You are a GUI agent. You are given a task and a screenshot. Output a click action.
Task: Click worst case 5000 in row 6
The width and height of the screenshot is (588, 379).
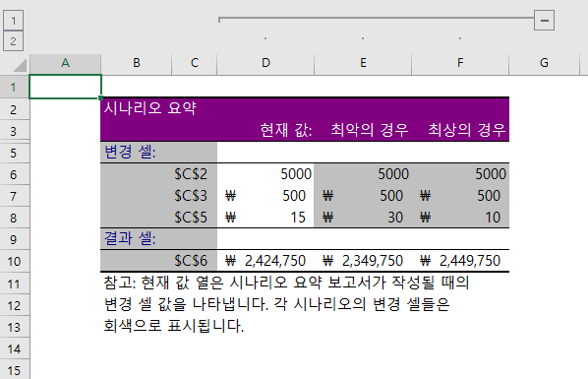click(363, 174)
